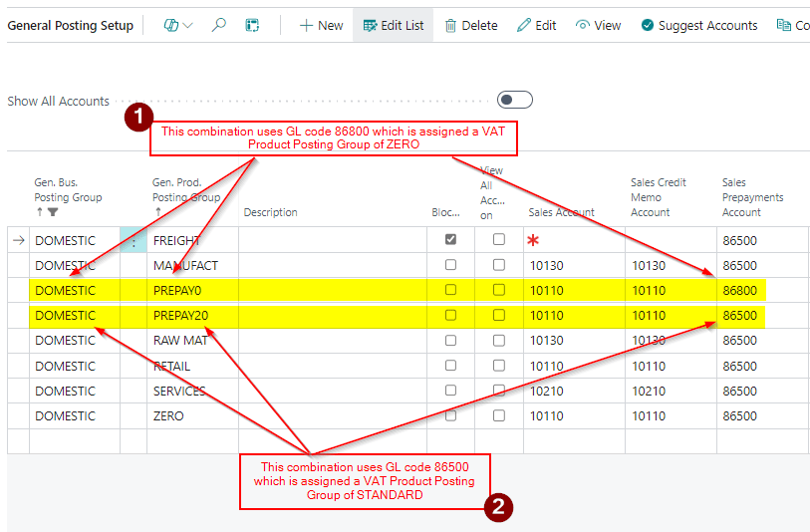Click Sales Account 10130 in MANUFACT row
Image resolution: width=810 pixels, height=532 pixels.
546,266
